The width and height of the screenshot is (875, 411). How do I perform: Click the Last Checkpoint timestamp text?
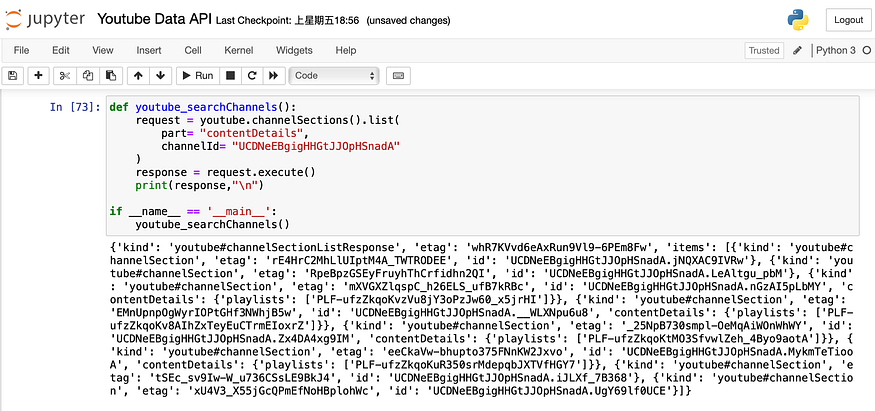pyautogui.click(x=287, y=21)
